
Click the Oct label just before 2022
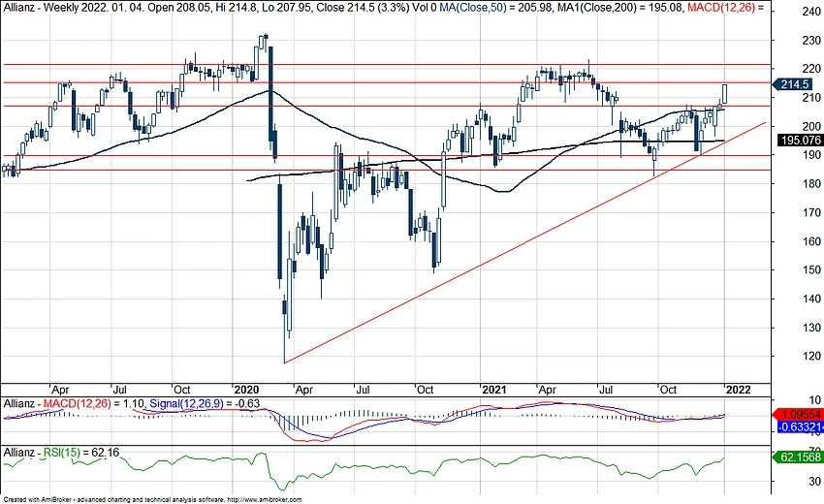coord(668,390)
